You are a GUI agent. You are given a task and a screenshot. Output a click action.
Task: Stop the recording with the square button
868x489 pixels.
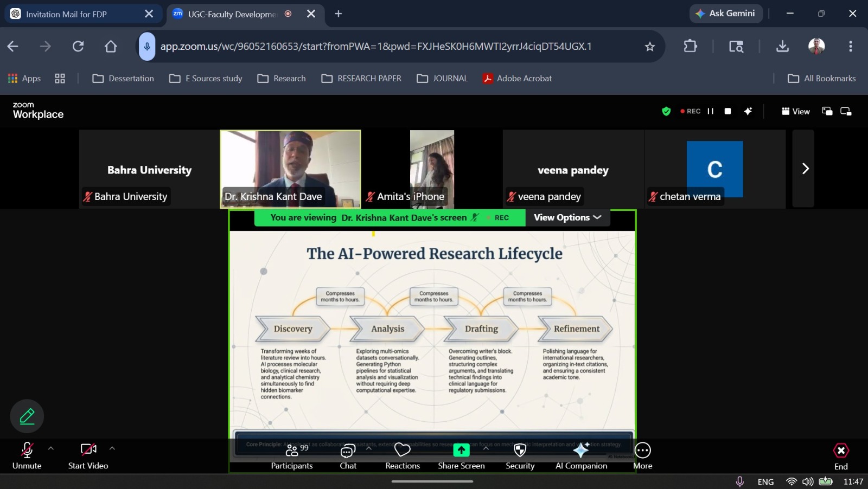(728, 111)
